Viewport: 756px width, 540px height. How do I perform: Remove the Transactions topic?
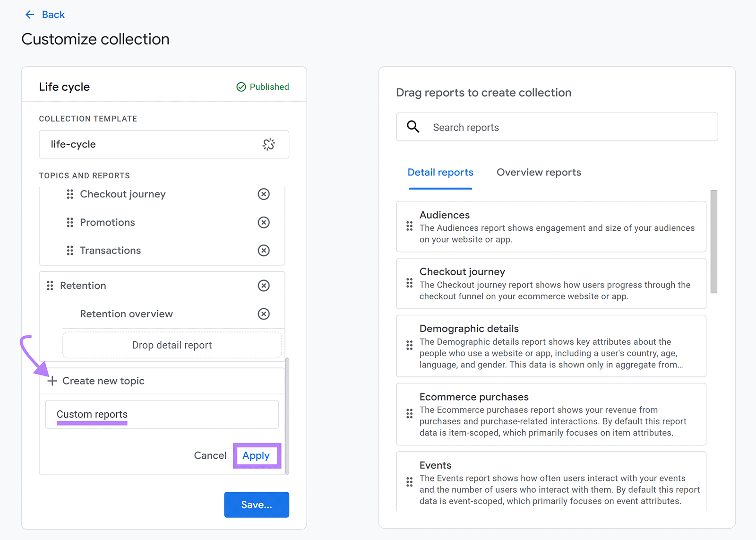click(x=264, y=251)
